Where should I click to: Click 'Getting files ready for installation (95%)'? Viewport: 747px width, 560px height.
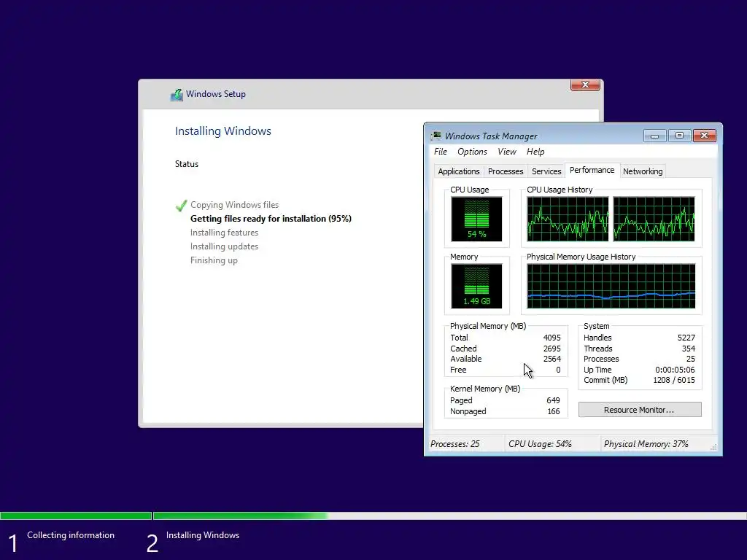pyautogui.click(x=271, y=219)
